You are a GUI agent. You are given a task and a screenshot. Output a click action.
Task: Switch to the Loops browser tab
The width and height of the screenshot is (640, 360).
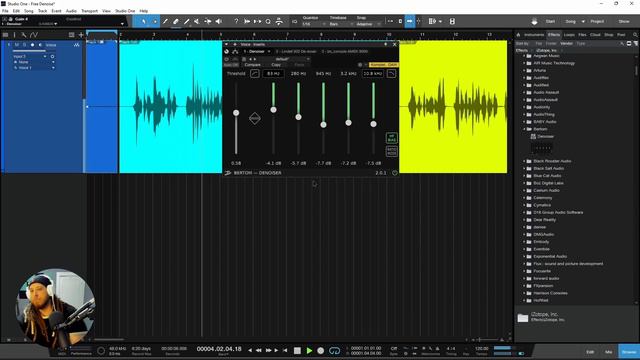pos(569,35)
